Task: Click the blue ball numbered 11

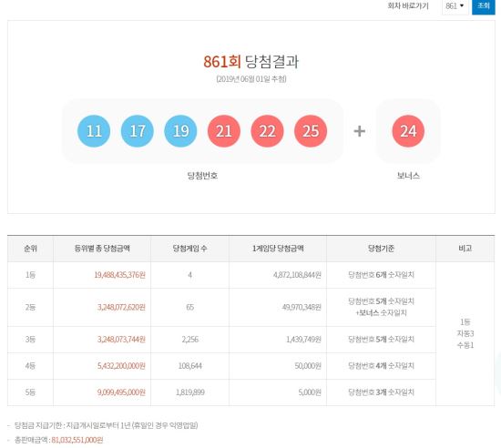Action: coord(94,131)
